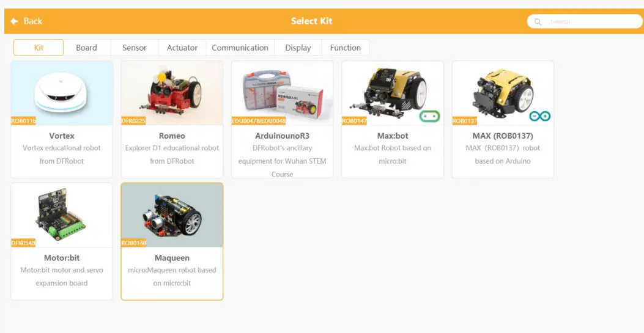Click the DFR0225 product code tag

tap(133, 121)
